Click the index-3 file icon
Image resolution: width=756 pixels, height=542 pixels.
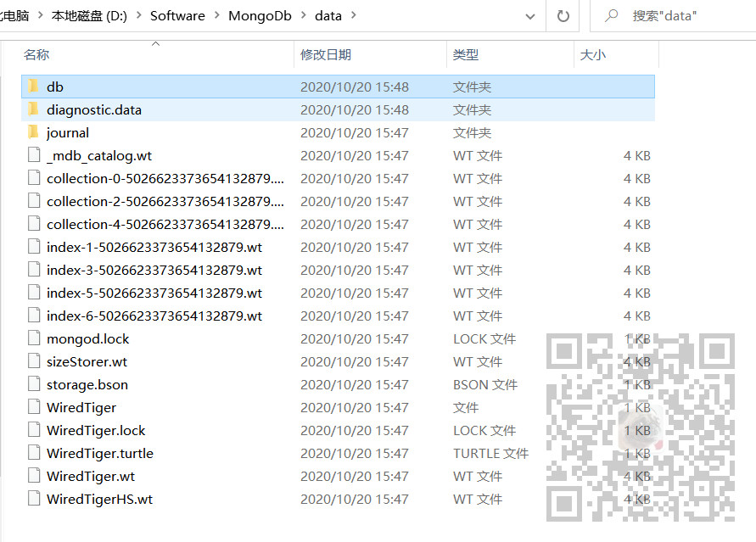pyautogui.click(x=34, y=270)
